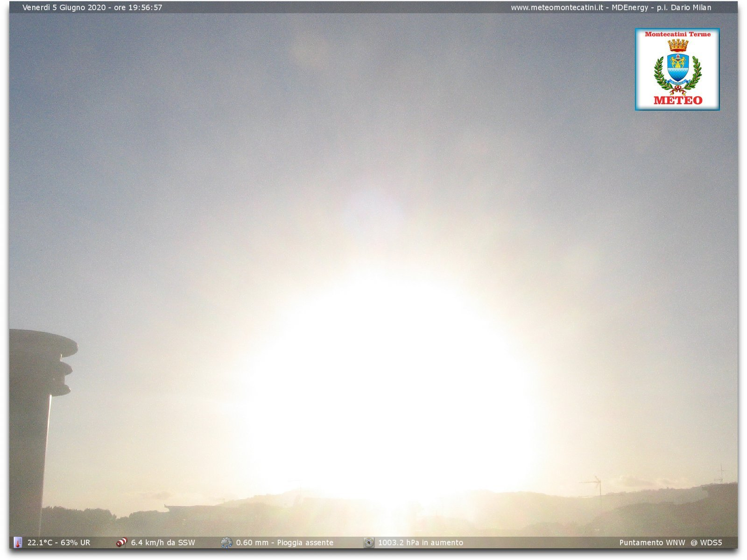The height and width of the screenshot is (560, 747).
Task: Click the date text 'Venerdì 5 Giugno 2020'
Action: (x=64, y=7)
